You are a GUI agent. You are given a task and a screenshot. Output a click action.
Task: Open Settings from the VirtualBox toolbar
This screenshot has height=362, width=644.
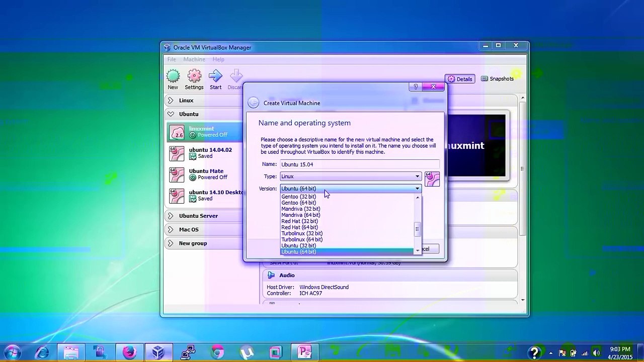click(x=194, y=76)
